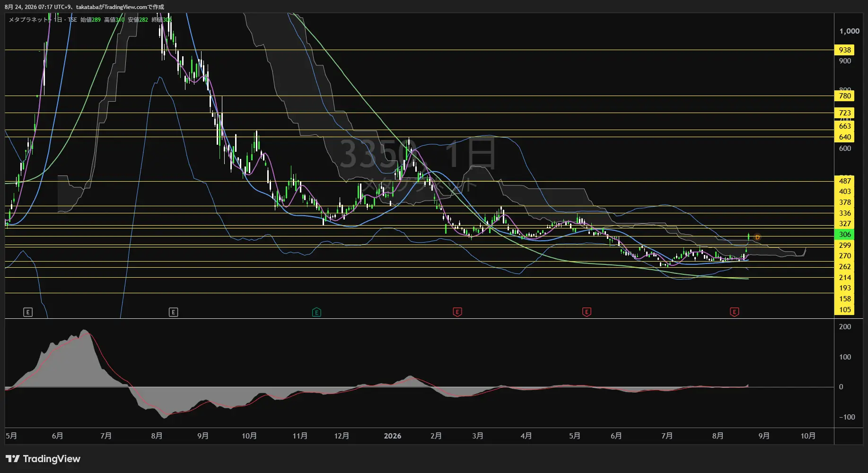Click the 336 price level label
This screenshot has height=473, width=868.
(844, 213)
